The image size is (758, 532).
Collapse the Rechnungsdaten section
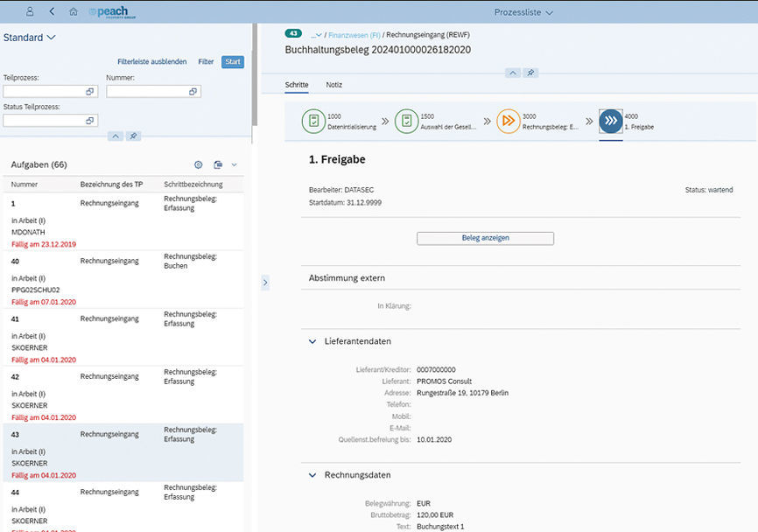[312, 475]
